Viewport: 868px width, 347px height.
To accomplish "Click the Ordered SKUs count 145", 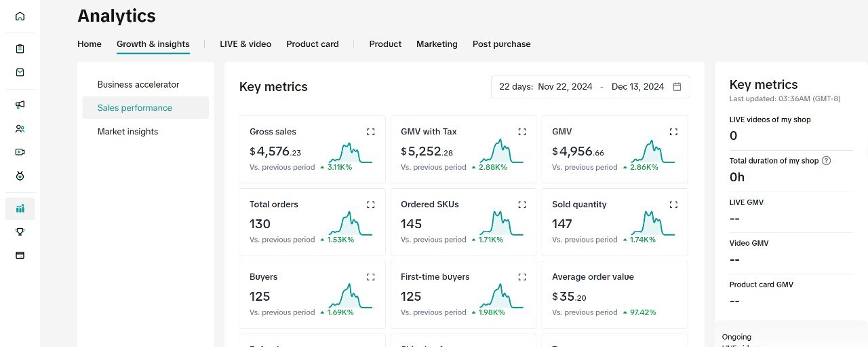I will tap(411, 224).
